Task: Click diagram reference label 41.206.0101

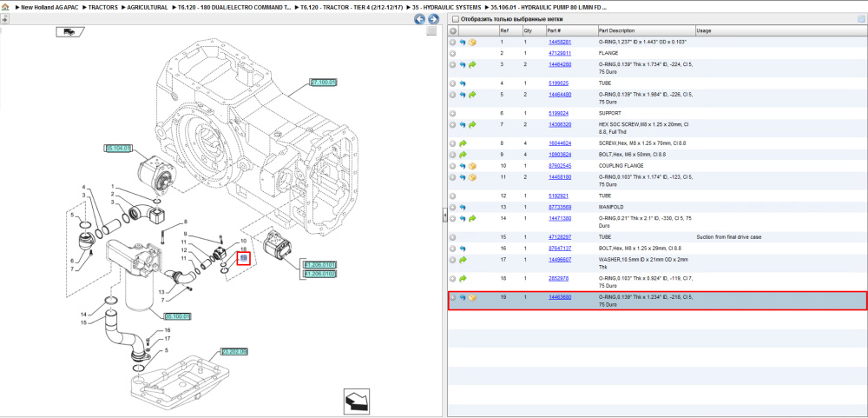Action: (320, 265)
